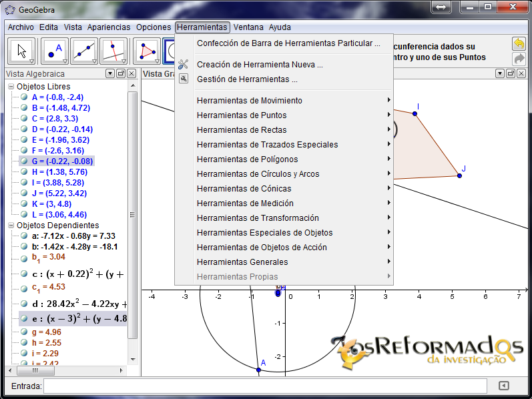
Task: Click the Entrada input field
Action: point(265,386)
